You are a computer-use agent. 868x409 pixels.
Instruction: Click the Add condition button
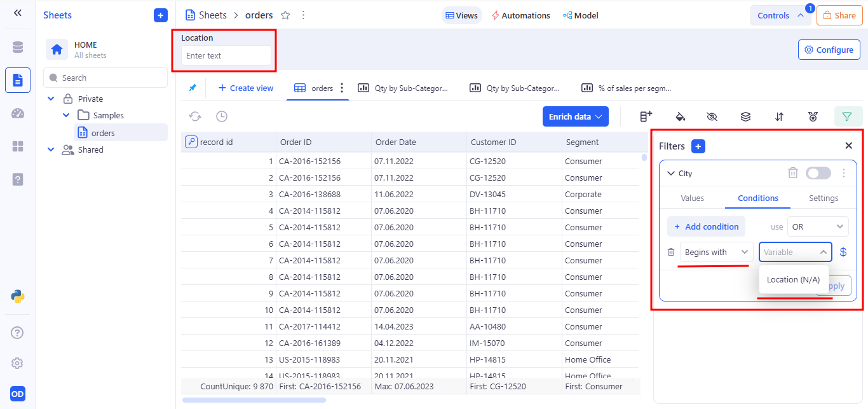tap(706, 226)
